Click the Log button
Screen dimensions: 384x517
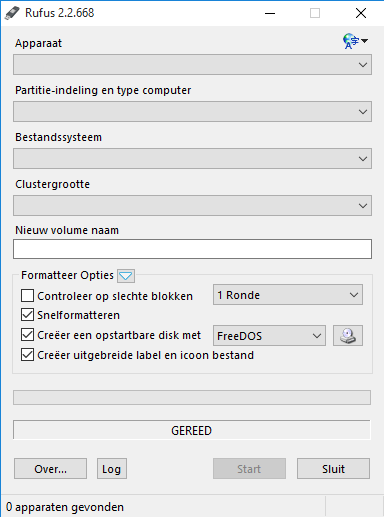112,468
